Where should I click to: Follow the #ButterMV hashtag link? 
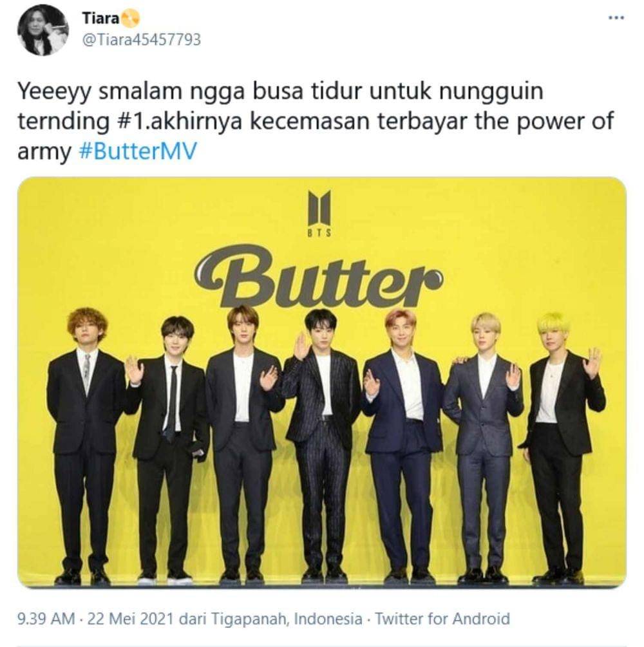137,151
